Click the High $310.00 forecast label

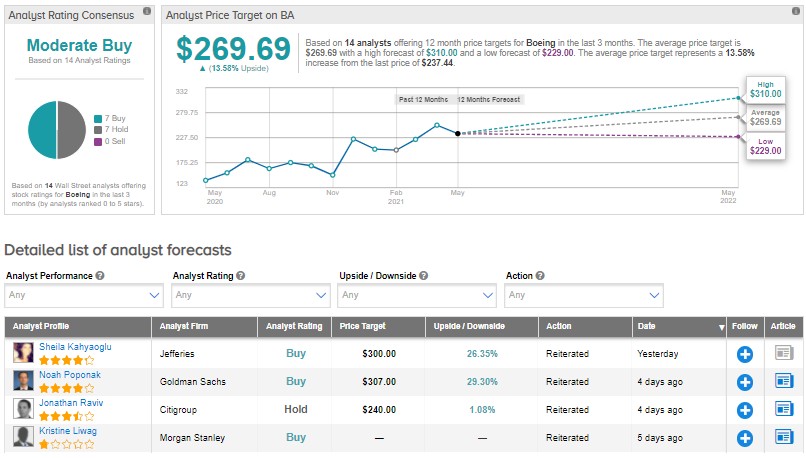764,89
